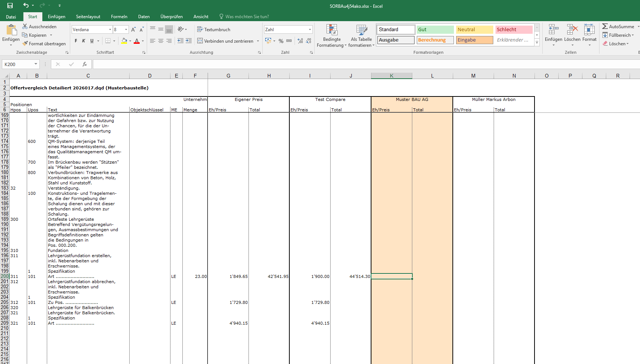Click the AutoSumme sigma button

tap(618, 27)
